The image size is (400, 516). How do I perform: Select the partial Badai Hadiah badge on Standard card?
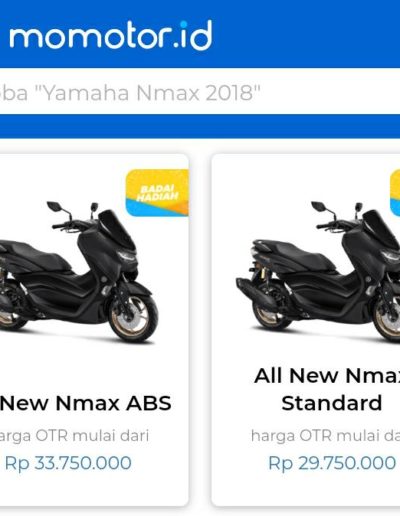click(395, 193)
